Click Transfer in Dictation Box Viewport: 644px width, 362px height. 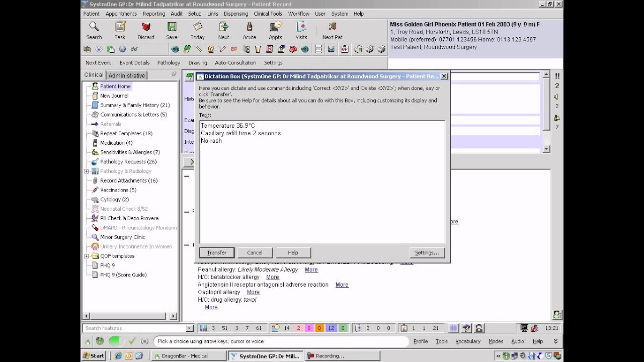(x=217, y=252)
